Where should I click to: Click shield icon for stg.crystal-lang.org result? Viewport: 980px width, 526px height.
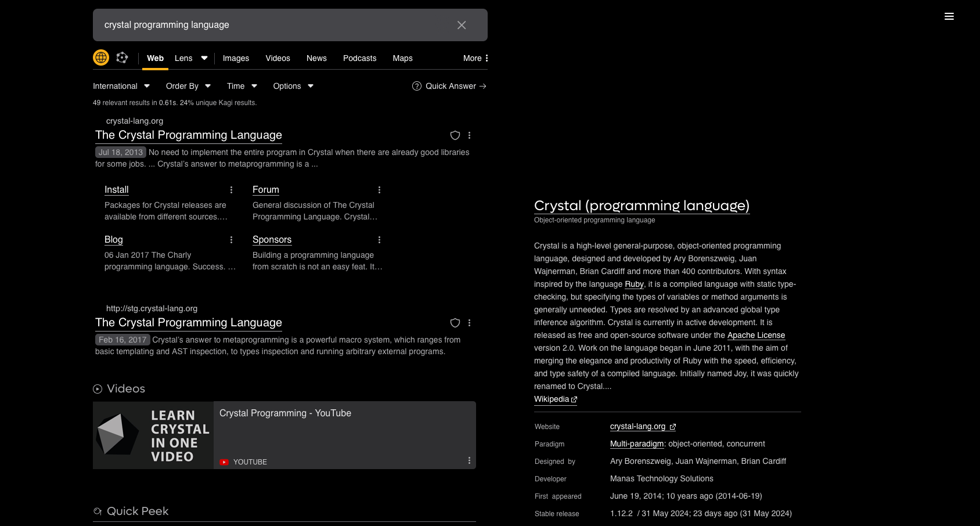coord(455,323)
